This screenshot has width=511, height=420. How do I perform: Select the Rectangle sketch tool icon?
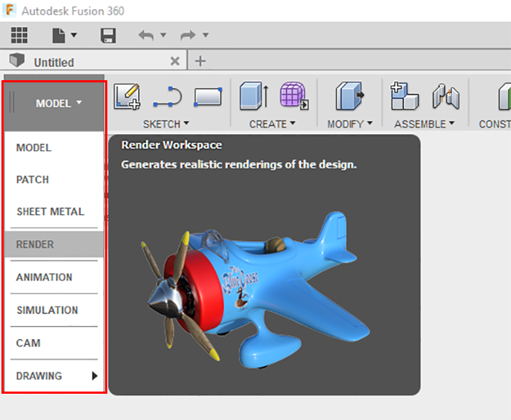coord(208,97)
